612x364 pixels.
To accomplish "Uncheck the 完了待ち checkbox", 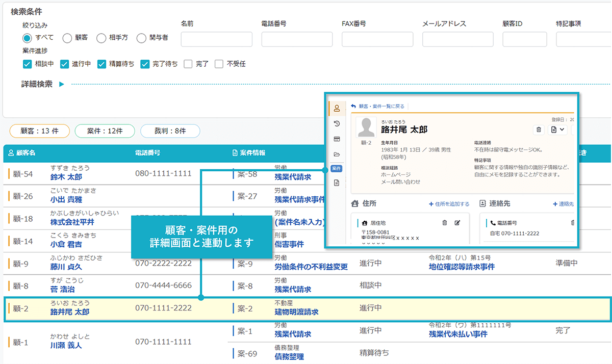I will click(x=145, y=64).
